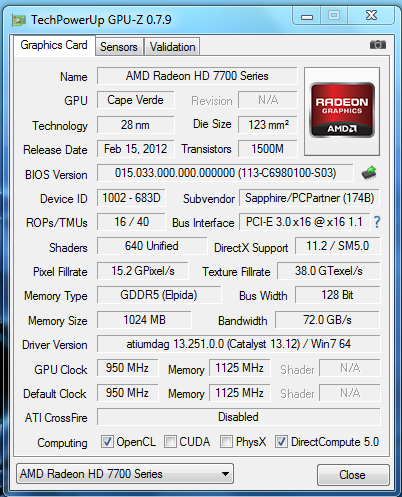The width and height of the screenshot is (402, 497).
Task: Click the 'Pixel Fillrate' label
Action: tap(60, 272)
